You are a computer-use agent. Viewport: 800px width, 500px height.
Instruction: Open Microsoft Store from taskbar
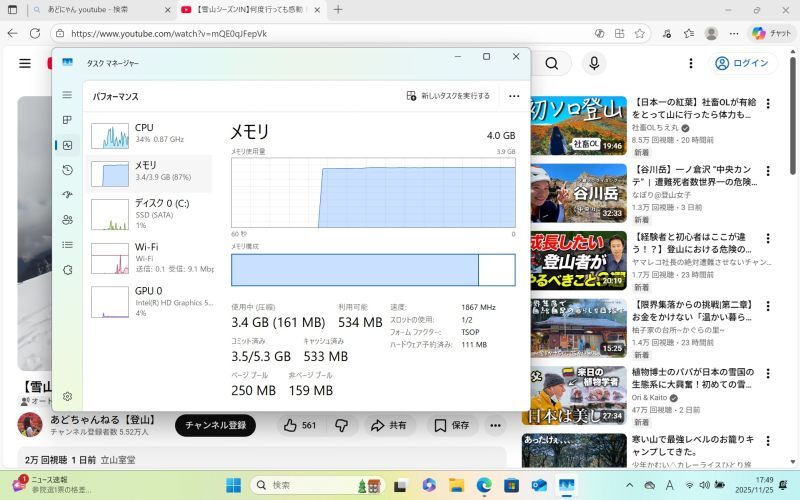click(x=511, y=485)
